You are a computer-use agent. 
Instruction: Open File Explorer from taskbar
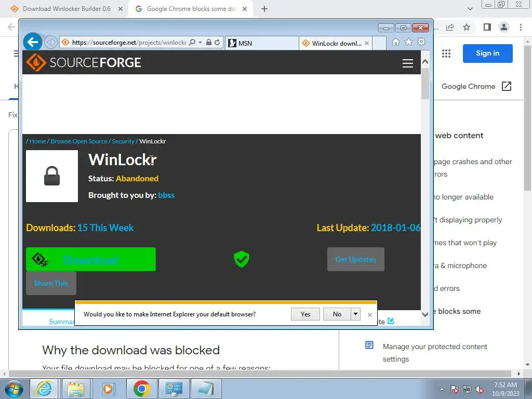(x=76, y=389)
